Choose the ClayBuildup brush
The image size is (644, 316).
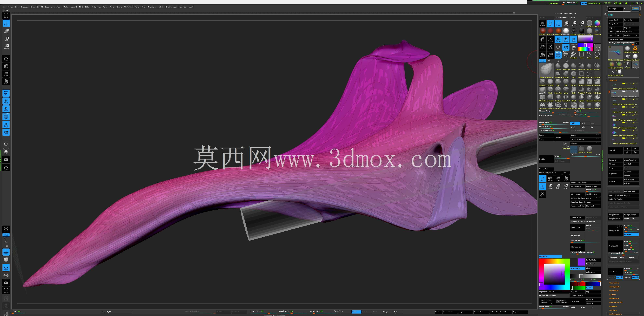pyautogui.click(x=550, y=82)
